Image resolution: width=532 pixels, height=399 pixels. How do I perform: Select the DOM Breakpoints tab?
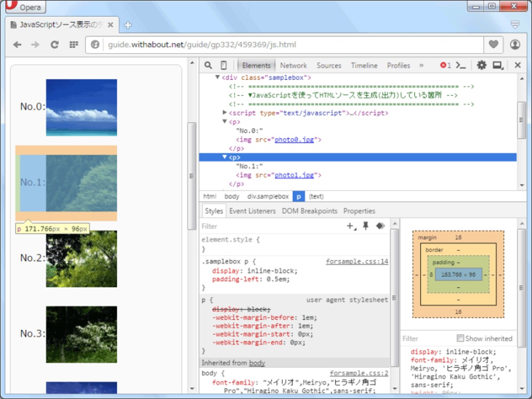coord(309,211)
